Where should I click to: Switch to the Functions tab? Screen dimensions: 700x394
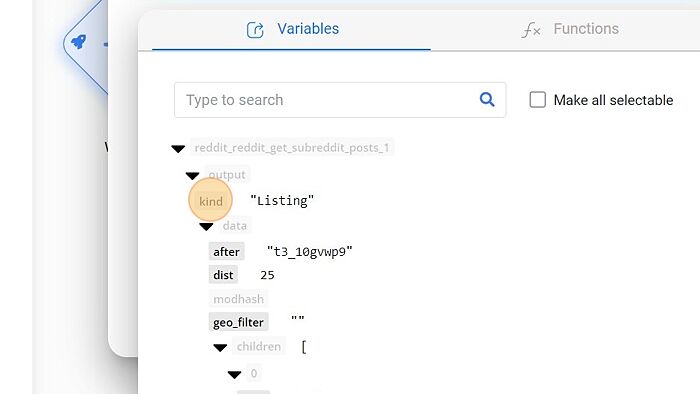tap(570, 29)
